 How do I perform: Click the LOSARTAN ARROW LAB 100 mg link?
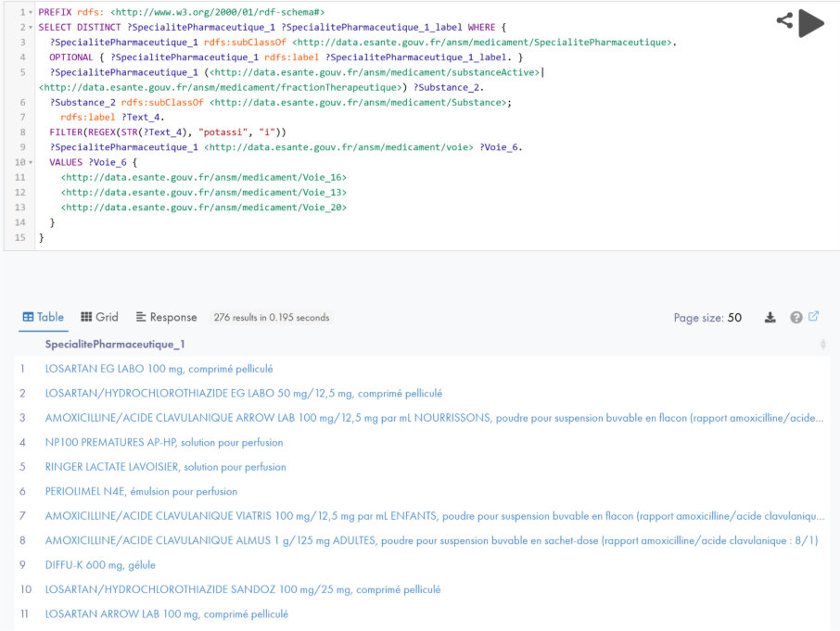coord(166,614)
